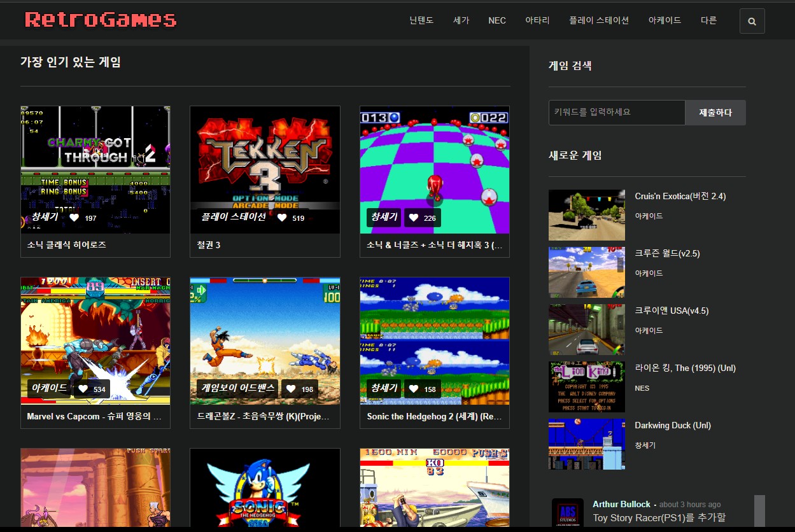795x532 pixels.
Task: Open 드래곤볼Z - 초음속무쌍 title link
Action: [264, 416]
